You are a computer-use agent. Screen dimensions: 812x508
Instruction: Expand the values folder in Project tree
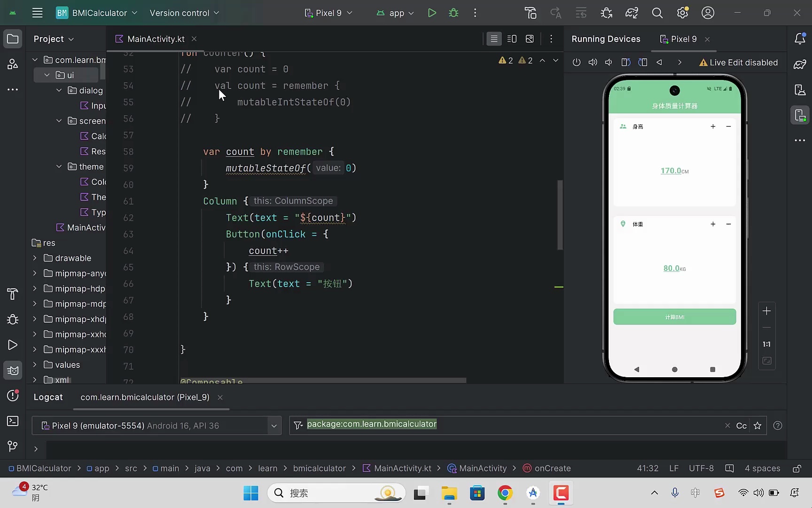point(34,365)
